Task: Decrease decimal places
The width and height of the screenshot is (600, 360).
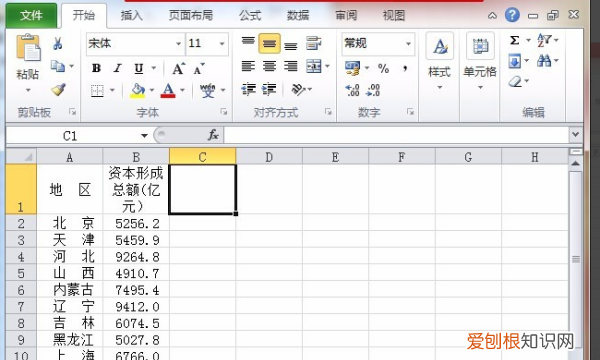Action: coord(373,90)
